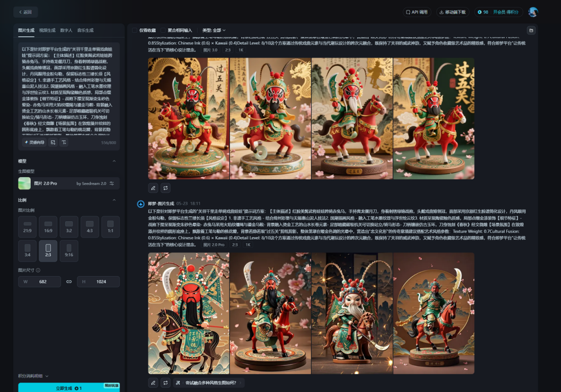Switch to the 音乐生成 tab
The image size is (561, 392).
point(85,31)
